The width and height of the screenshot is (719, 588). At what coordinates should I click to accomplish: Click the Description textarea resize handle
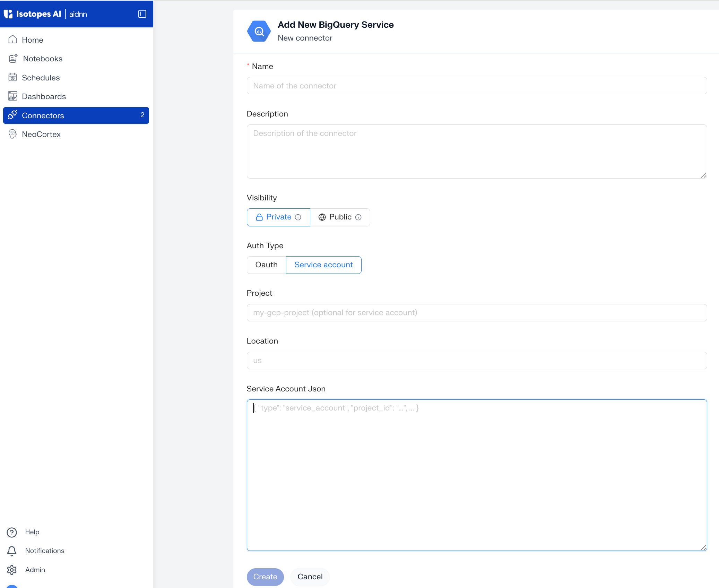[x=704, y=175]
